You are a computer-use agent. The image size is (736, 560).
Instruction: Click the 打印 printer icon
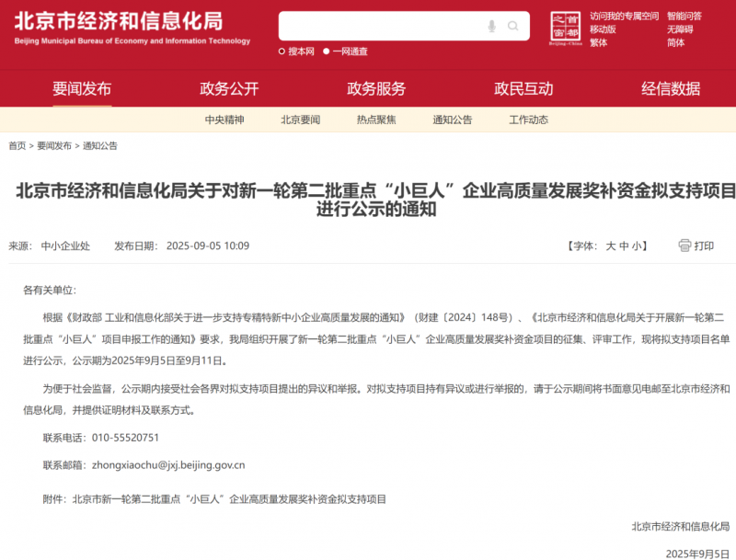(684, 246)
